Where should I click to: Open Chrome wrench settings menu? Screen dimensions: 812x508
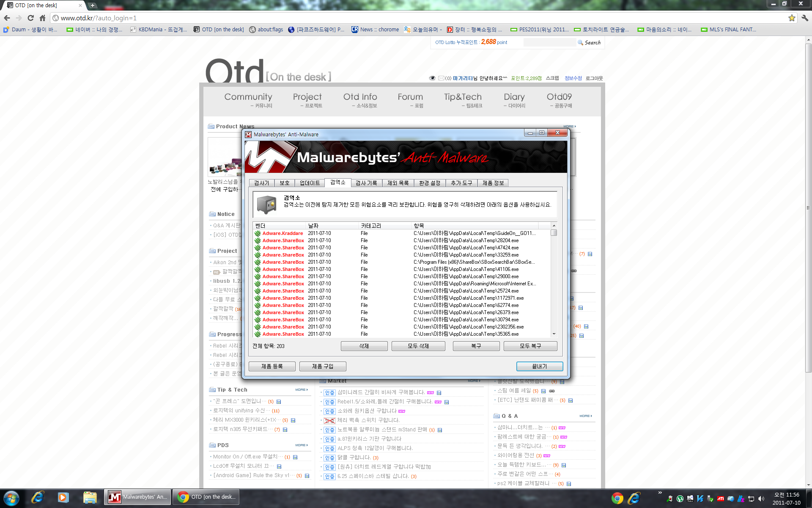tap(805, 18)
